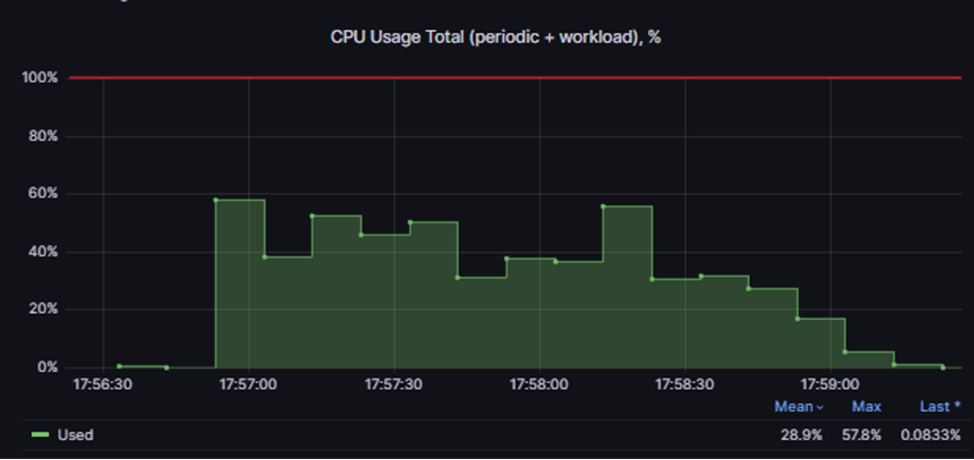Select the 28.9% mean value

801,435
